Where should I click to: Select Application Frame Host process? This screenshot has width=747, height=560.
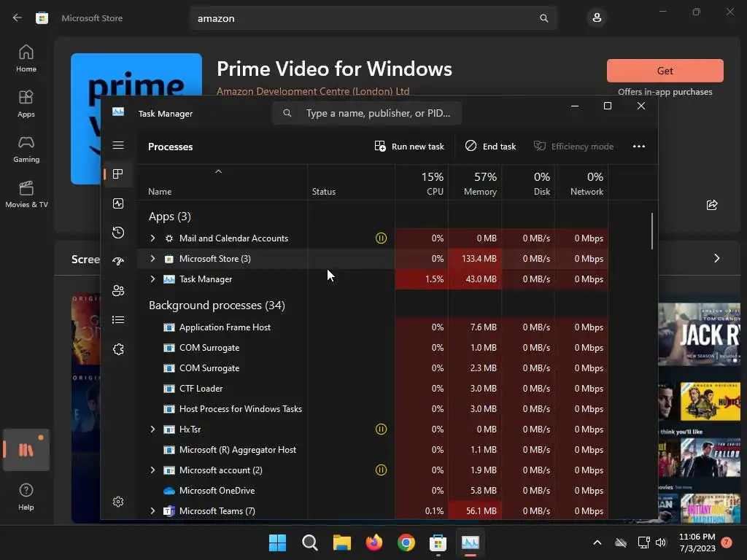click(x=373, y=327)
